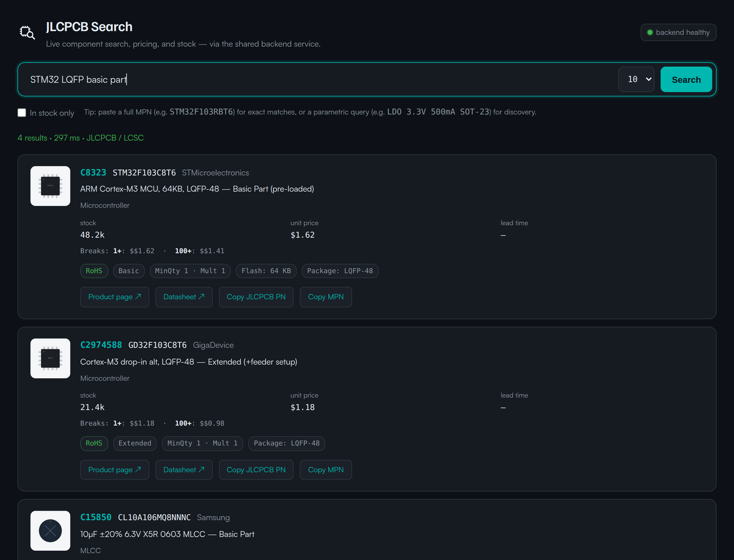
Task: Click the STM32F103C8T6 MPN title text
Action: pyautogui.click(x=144, y=173)
